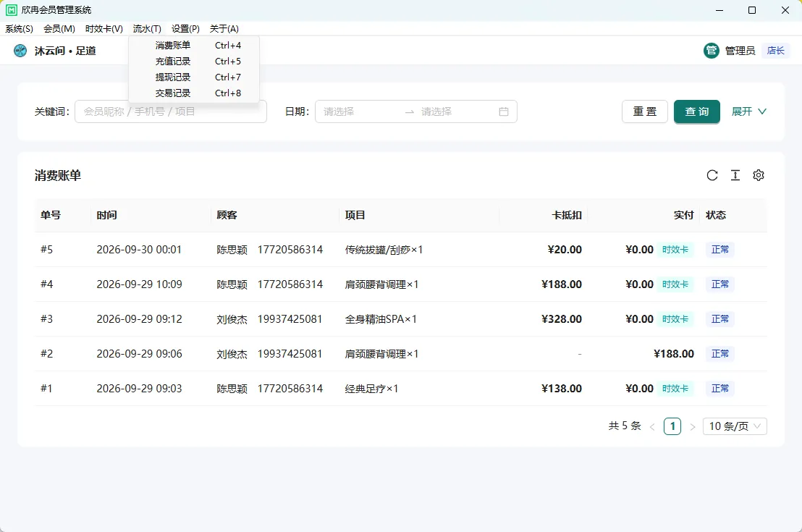Click order number #1
This screenshot has height=532, width=802.
tap(46, 389)
